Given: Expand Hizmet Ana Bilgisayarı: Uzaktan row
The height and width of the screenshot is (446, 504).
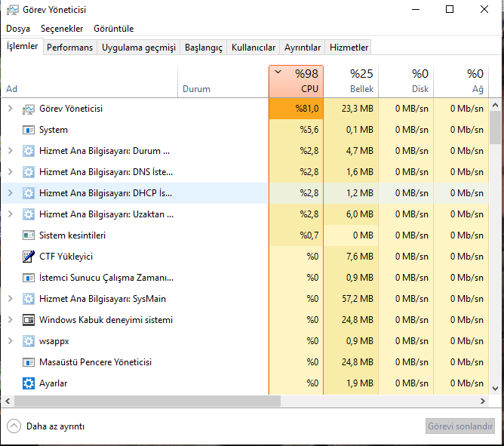Looking at the screenshot, I should 10,214.
